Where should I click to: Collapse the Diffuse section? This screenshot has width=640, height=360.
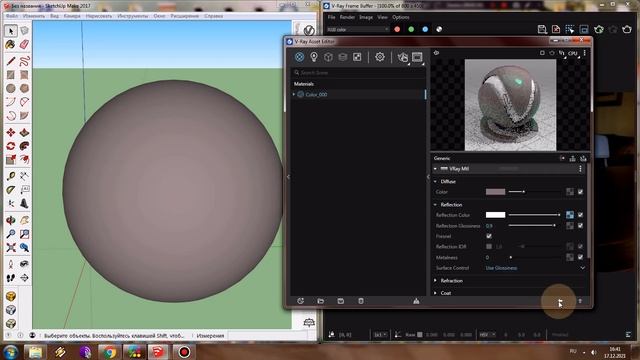pos(435,181)
